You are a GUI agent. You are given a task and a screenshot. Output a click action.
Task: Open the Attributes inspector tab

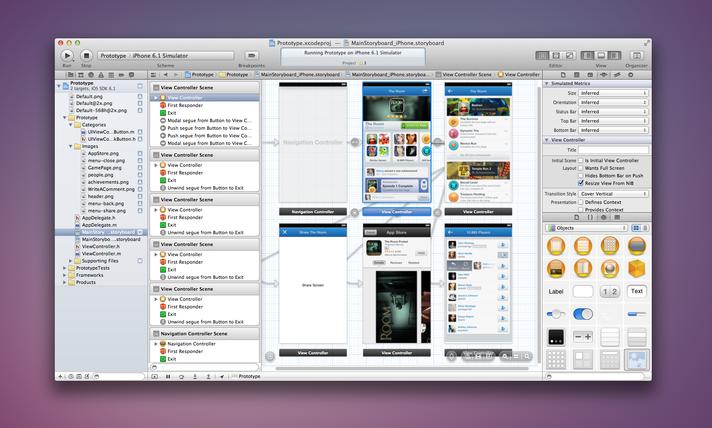point(603,74)
